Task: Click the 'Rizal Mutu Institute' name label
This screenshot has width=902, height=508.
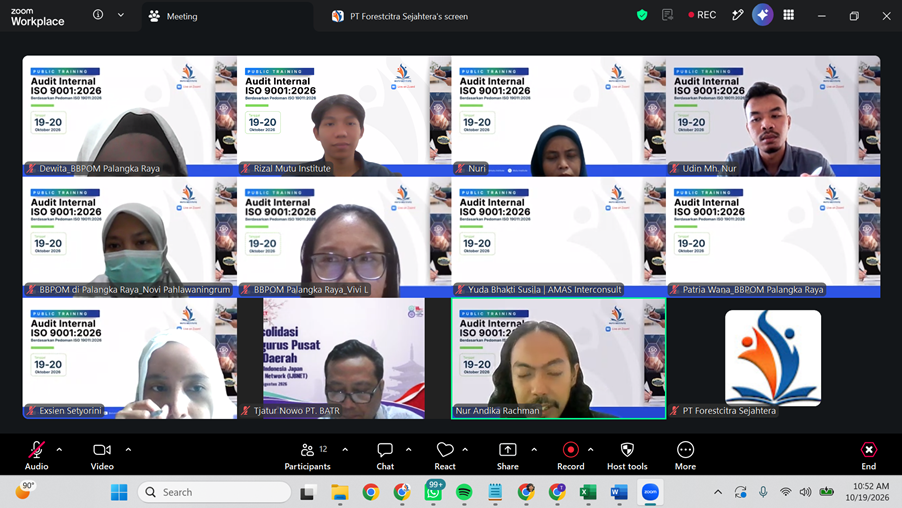Action: [292, 169]
